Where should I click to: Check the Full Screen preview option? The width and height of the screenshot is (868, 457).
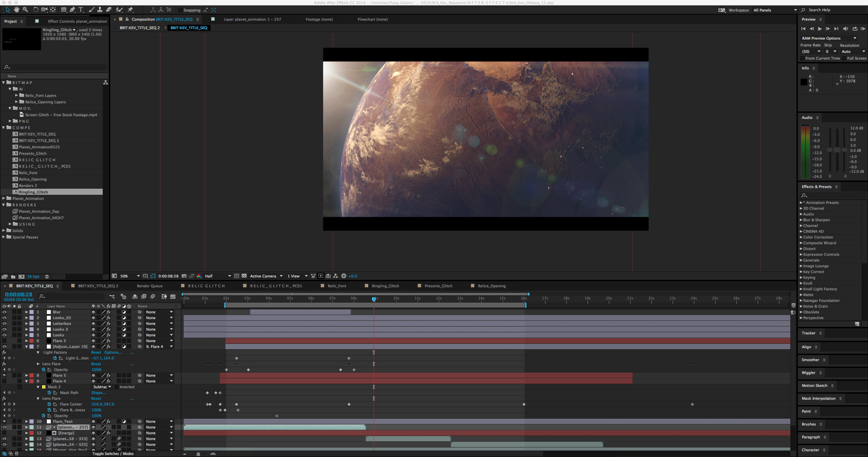(x=844, y=58)
